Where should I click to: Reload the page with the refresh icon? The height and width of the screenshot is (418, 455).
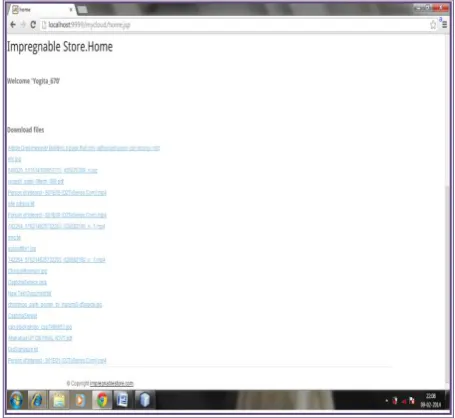tap(33, 25)
